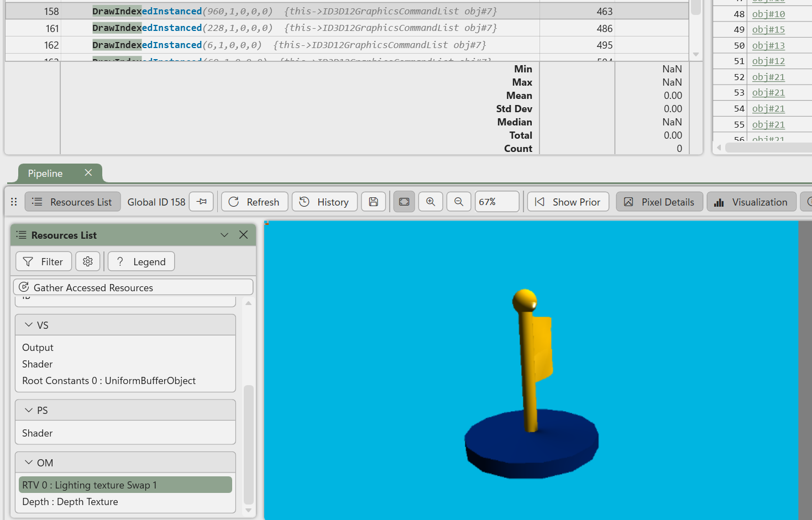
Task: Select the PS Shader entry
Action: [38, 433]
